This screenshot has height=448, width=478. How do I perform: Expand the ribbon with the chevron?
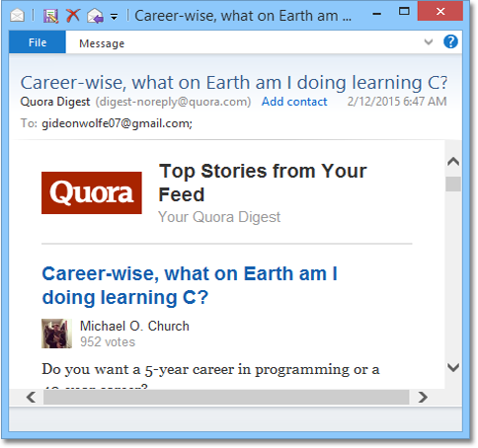(429, 41)
